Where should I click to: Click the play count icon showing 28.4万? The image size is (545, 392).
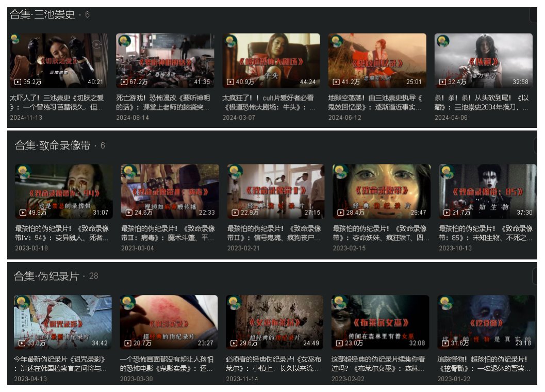341,213
